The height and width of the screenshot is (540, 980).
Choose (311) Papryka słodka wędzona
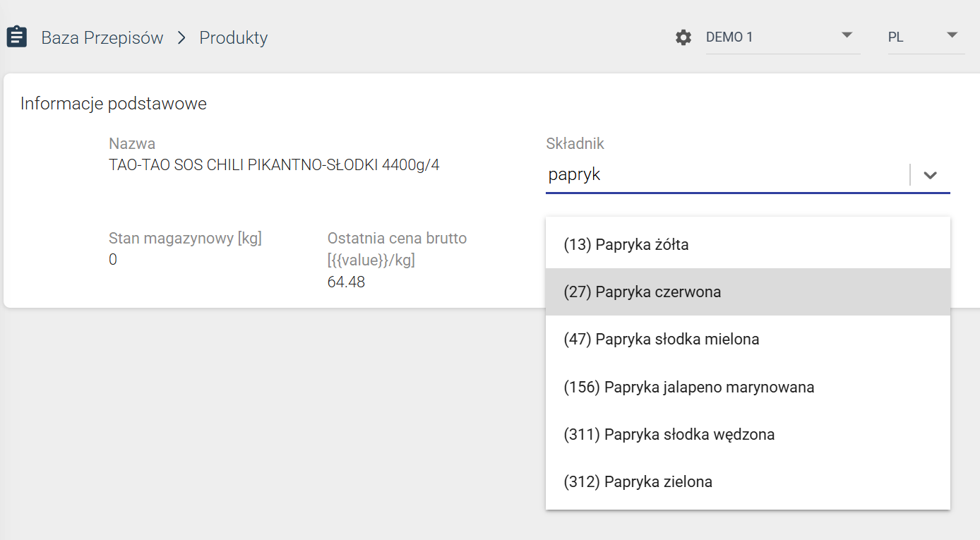click(748, 434)
